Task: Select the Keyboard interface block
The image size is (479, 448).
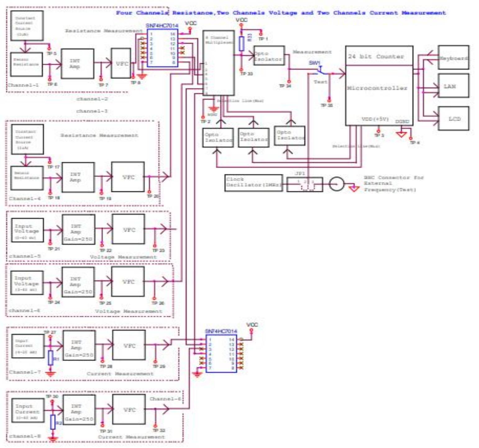Action: (454, 58)
